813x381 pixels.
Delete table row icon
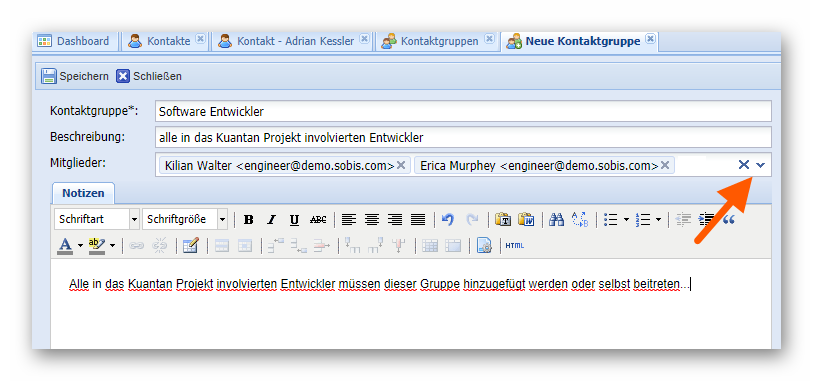click(322, 246)
